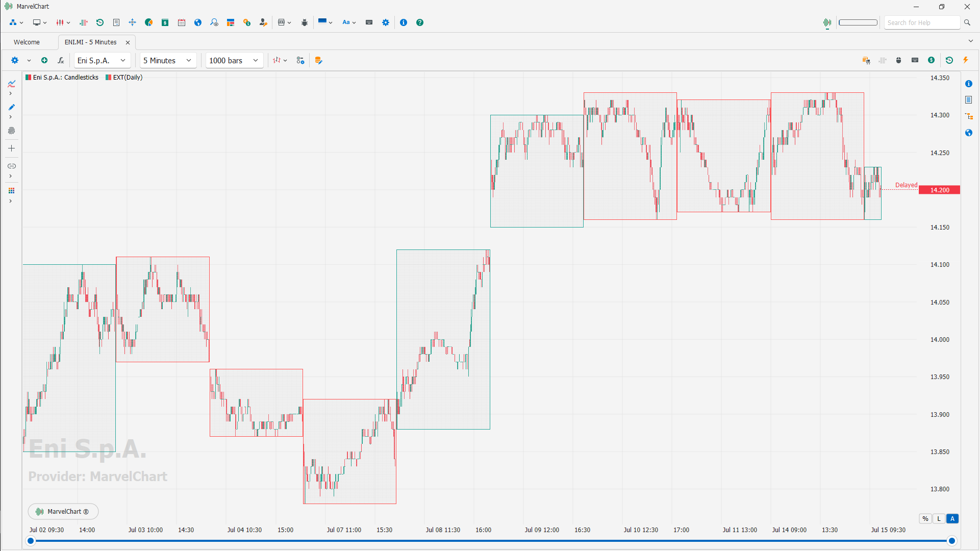Select the ENI.MI - 5 Minutes tab
Screen dimensions: 980x551
coord(91,42)
